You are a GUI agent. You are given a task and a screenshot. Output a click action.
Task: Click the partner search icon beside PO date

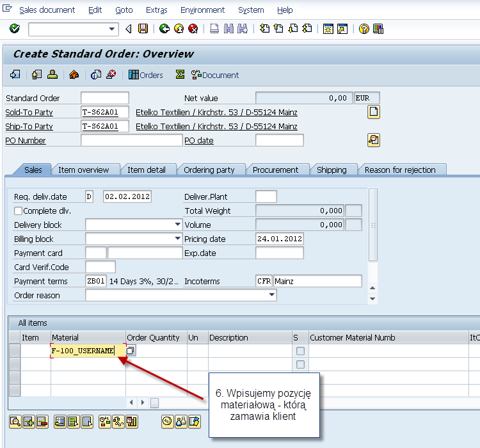coord(374,140)
